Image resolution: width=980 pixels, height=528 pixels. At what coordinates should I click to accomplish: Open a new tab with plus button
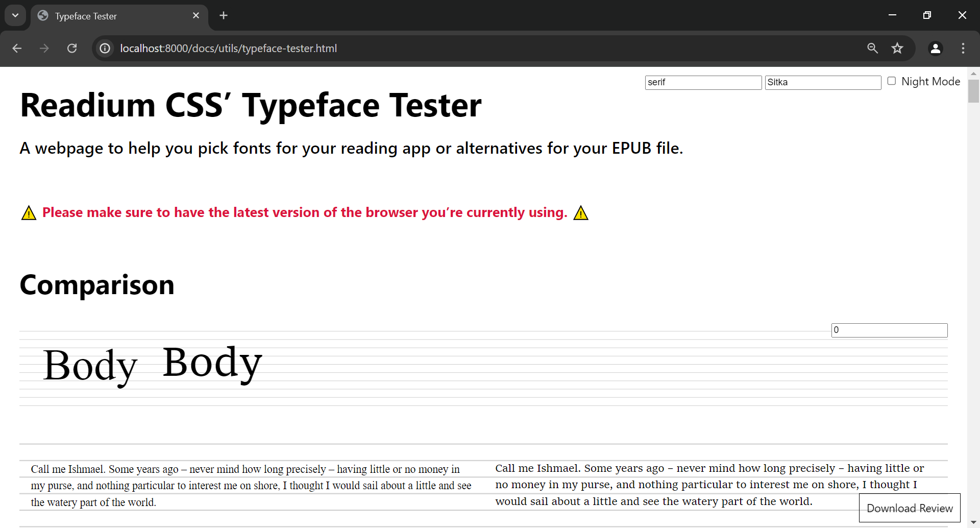point(224,15)
